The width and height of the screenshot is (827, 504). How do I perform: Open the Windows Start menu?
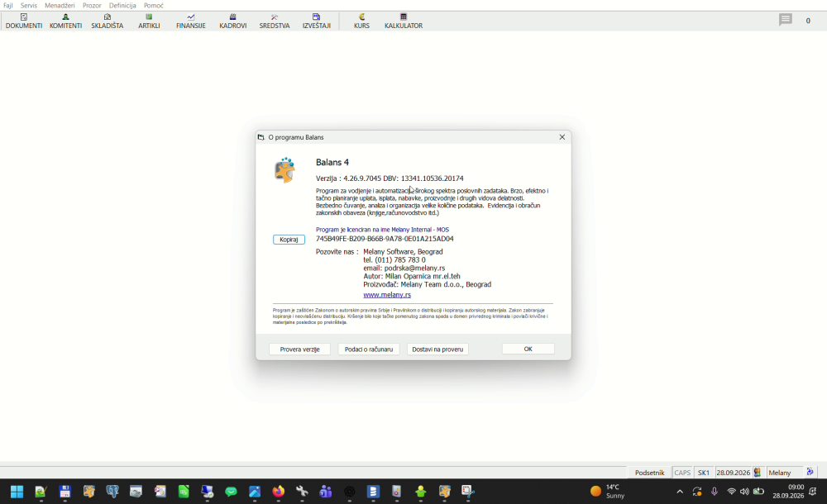pyautogui.click(x=17, y=492)
